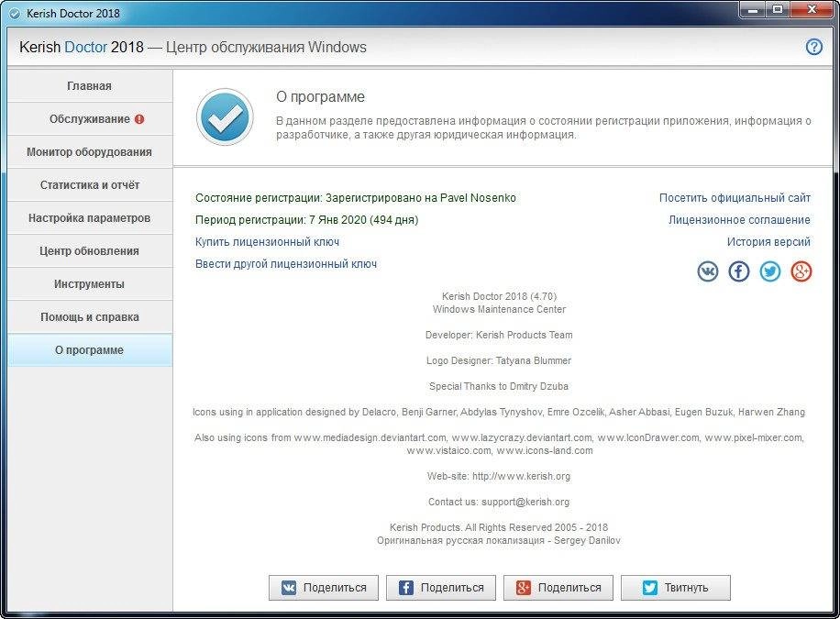
Task: Share via the Google Plus Поделиться button
Action: (558, 588)
